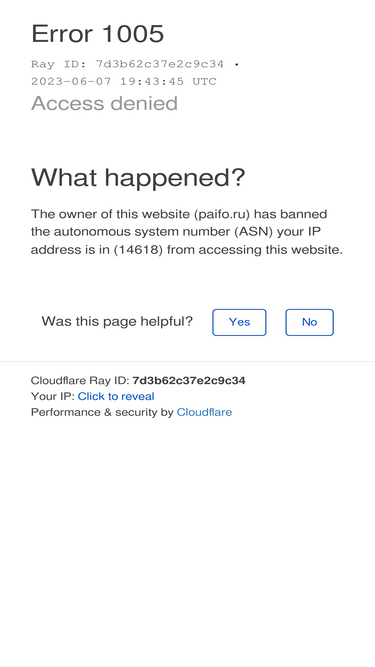The image size is (375, 667).
Task: Click the Was this page helpful? question
Action: coord(117,321)
